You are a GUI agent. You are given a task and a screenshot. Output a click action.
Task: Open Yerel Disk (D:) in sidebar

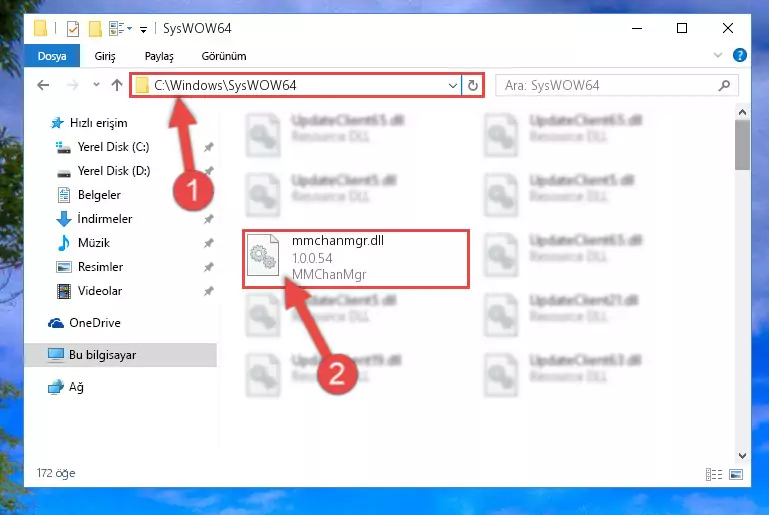pos(103,171)
